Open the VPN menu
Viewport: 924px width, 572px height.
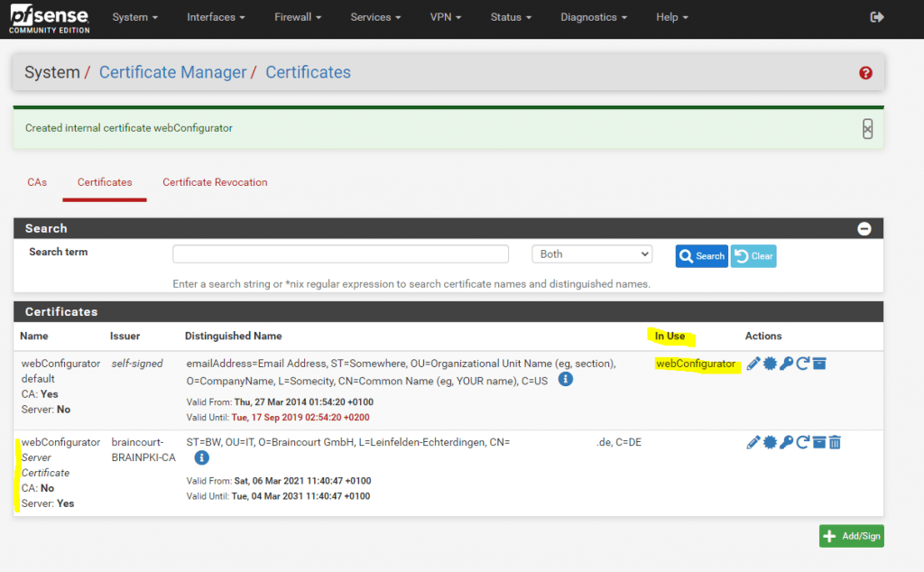tap(446, 17)
